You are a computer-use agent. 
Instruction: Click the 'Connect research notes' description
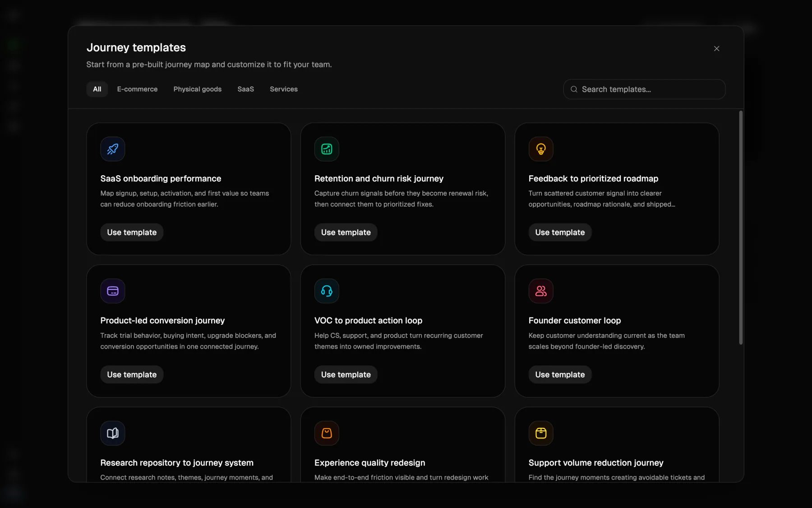187,477
